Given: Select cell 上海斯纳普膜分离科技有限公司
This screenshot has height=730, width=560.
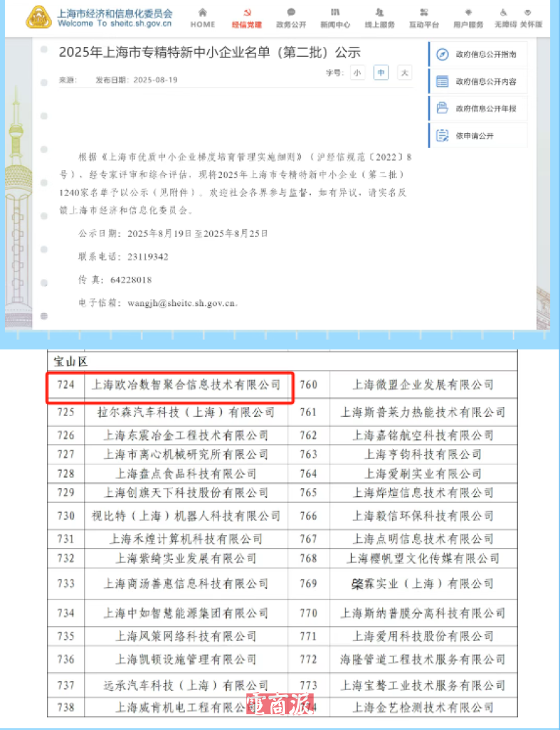Looking at the screenshot, I should (423, 613).
